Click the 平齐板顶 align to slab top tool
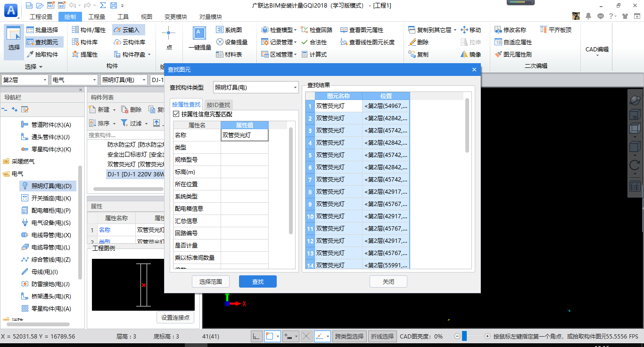Image resolution: width=644 pixels, height=347 pixels. [x=555, y=30]
